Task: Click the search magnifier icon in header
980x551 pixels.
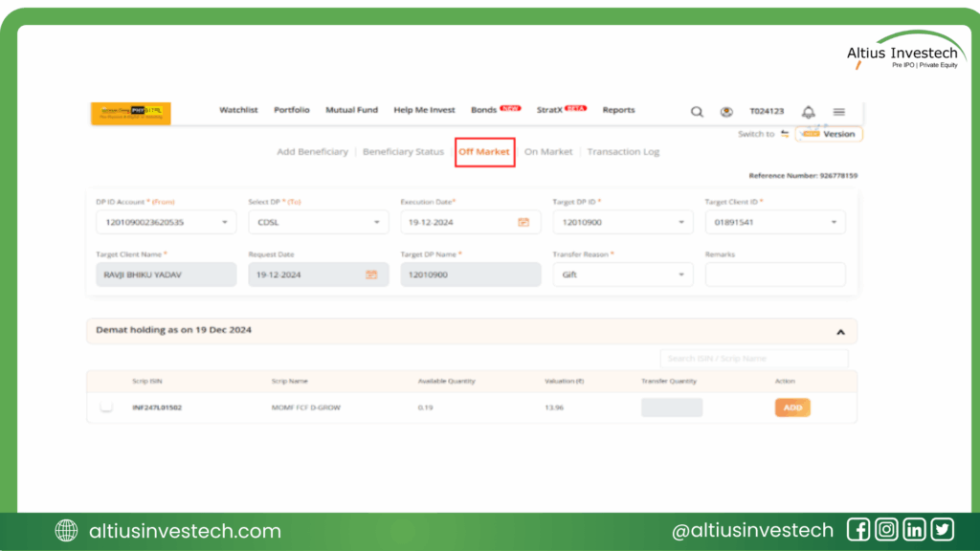Action: coord(697,111)
